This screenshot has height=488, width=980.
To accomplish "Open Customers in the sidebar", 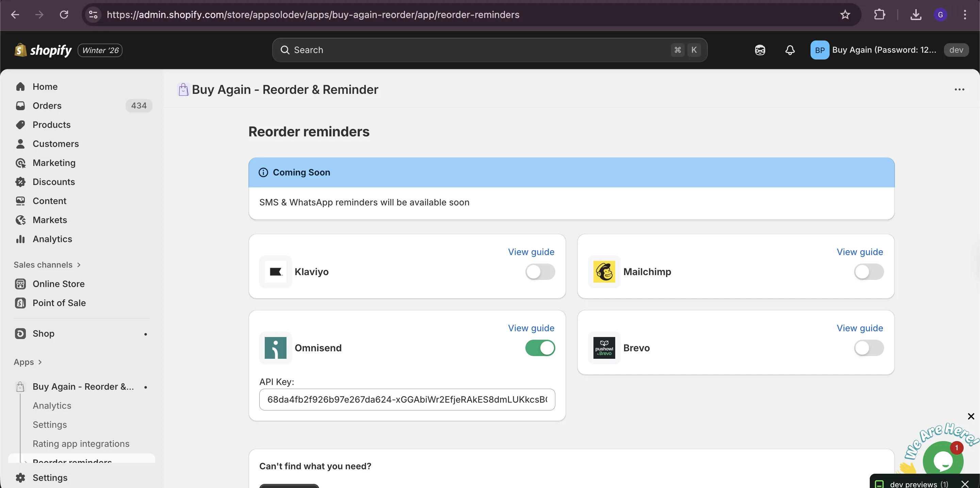I will (81, 144).
